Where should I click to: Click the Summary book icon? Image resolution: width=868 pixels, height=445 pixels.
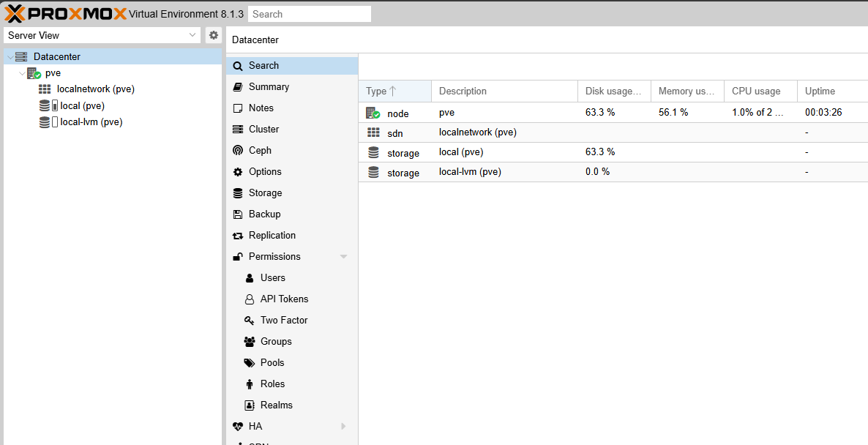pyautogui.click(x=238, y=87)
